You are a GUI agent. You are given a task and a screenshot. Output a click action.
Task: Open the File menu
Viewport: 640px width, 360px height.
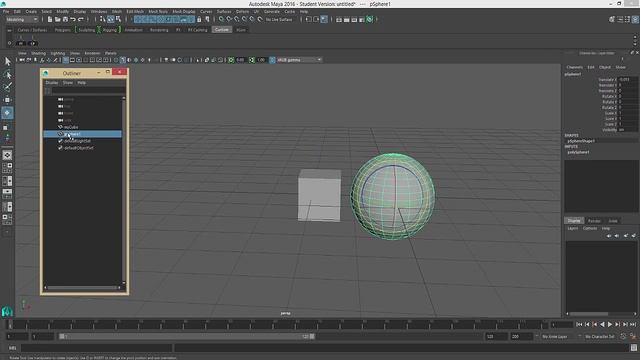tap(6, 11)
